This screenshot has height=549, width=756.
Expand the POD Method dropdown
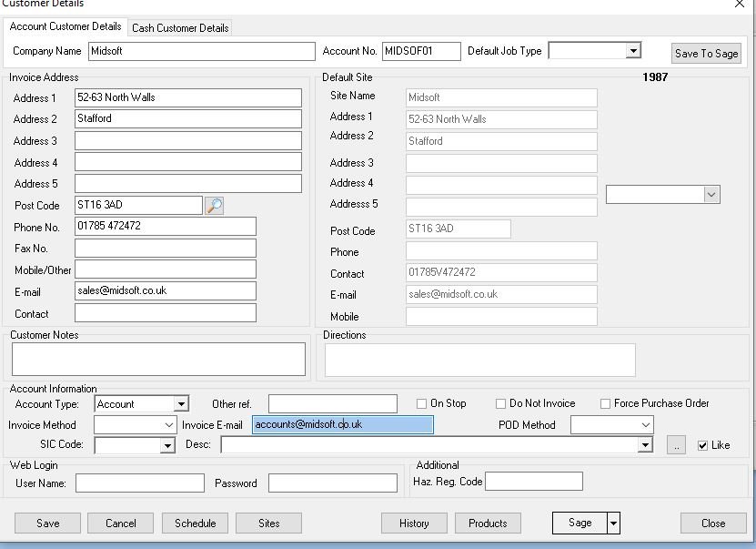[x=646, y=425]
